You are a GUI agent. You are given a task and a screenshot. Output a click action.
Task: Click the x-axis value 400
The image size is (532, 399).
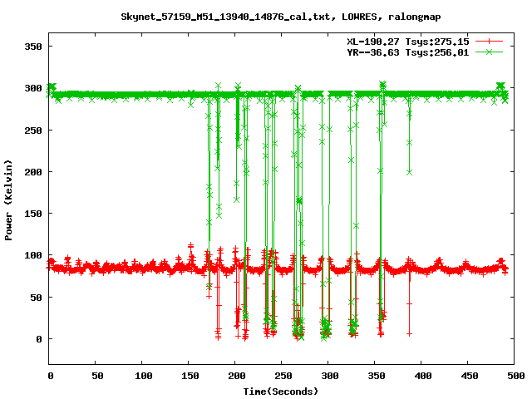click(x=423, y=376)
